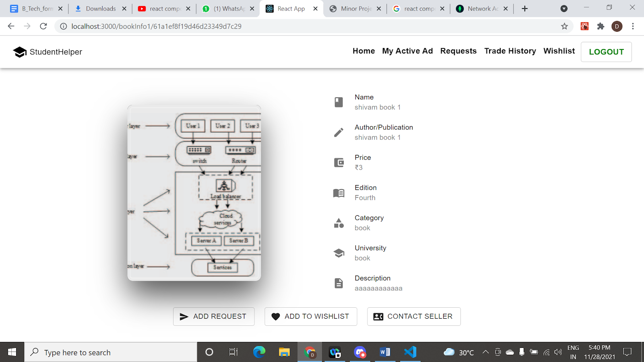Click the StudentHelper graduation cap logo
Viewport: 644px width, 362px height.
tap(20, 52)
